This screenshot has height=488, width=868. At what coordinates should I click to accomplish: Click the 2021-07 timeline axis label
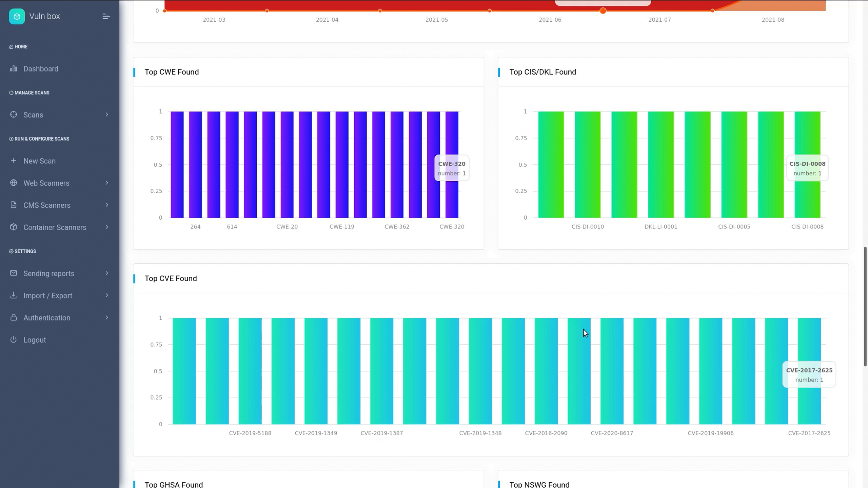[659, 20]
